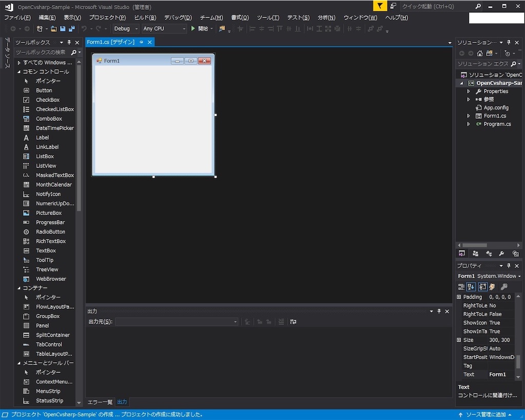Click the Properties panel vertical scrollbar thumb

pyautogui.click(x=518, y=362)
